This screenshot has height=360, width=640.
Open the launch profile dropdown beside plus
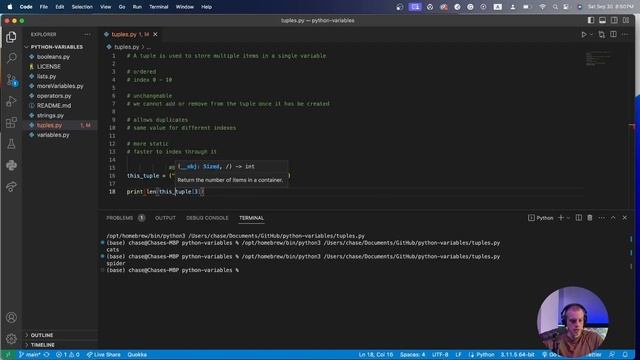[x=568, y=218]
